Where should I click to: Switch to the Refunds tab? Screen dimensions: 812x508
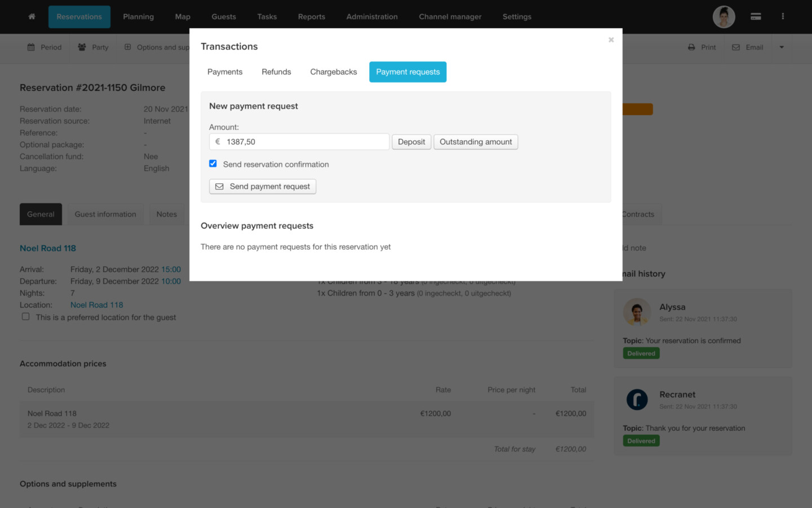[276, 72]
